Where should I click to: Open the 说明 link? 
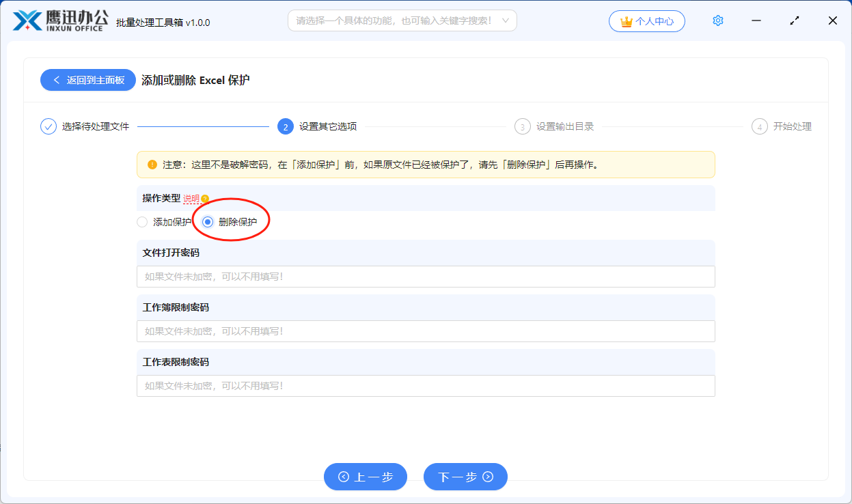pos(191,197)
